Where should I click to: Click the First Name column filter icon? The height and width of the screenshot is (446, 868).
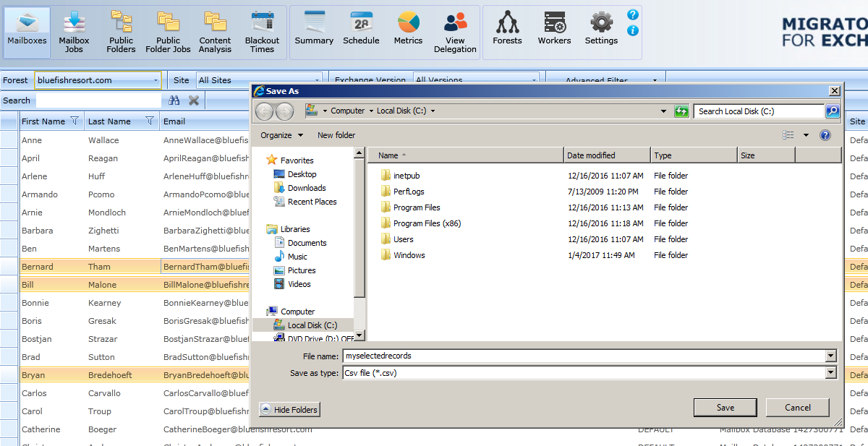click(x=74, y=121)
